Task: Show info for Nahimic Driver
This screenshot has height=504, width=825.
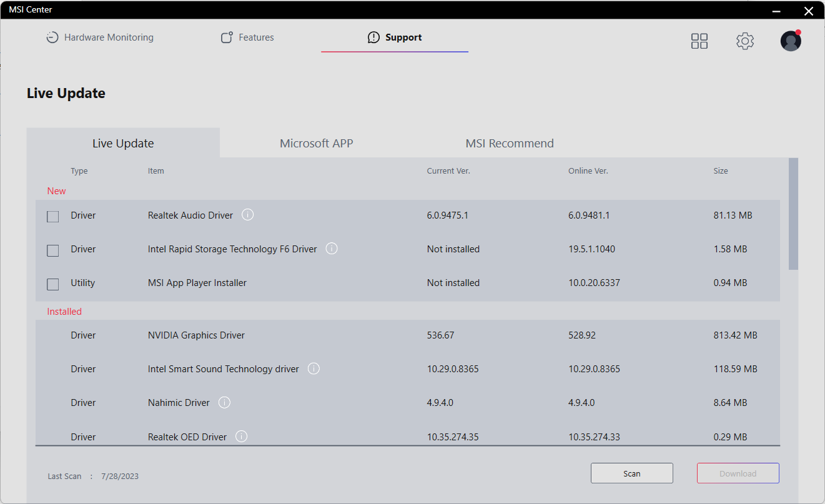Action: pos(225,402)
